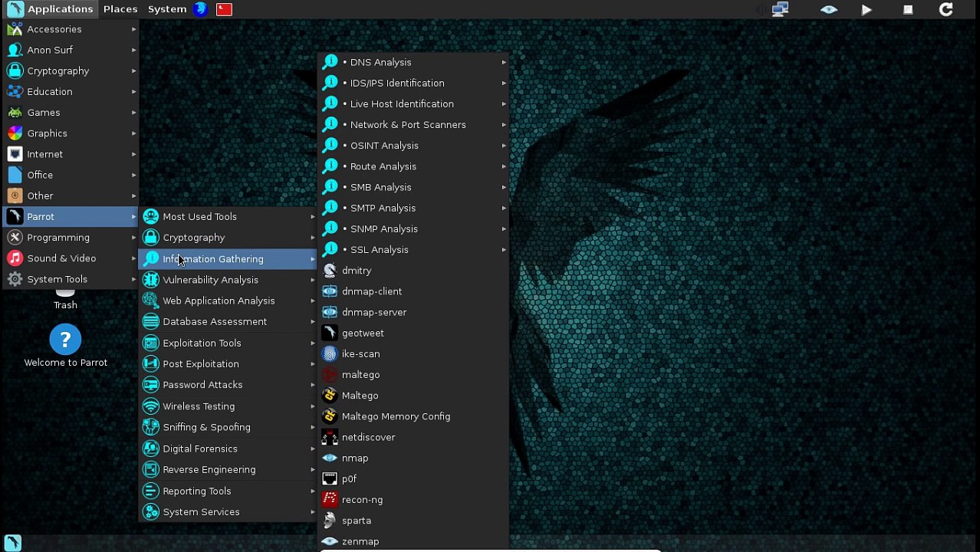This screenshot has height=552, width=980.
Task: Expand the Accessories submenu arrow
Action: click(133, 29)
